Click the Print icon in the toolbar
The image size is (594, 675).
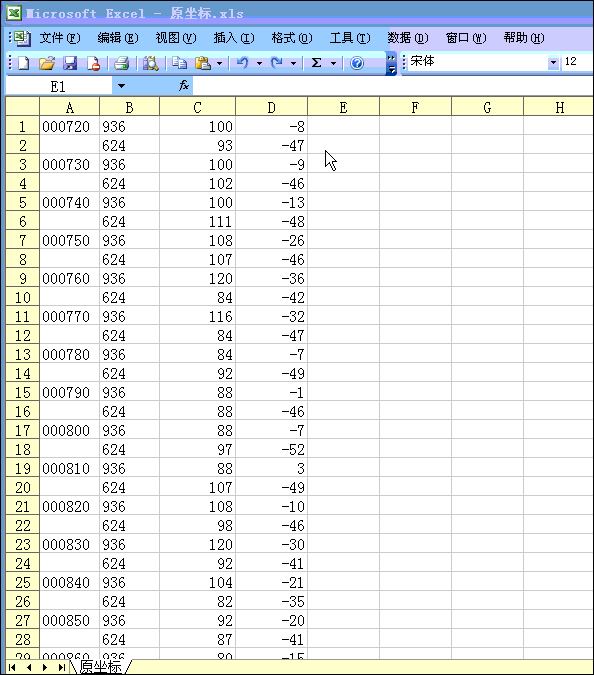click(122, 63)
